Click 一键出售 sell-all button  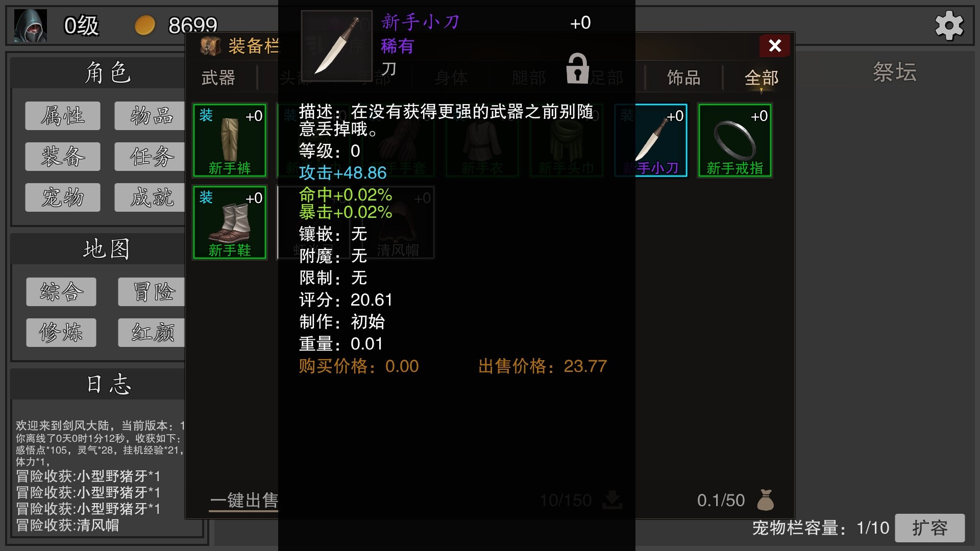tap(244, 500)
